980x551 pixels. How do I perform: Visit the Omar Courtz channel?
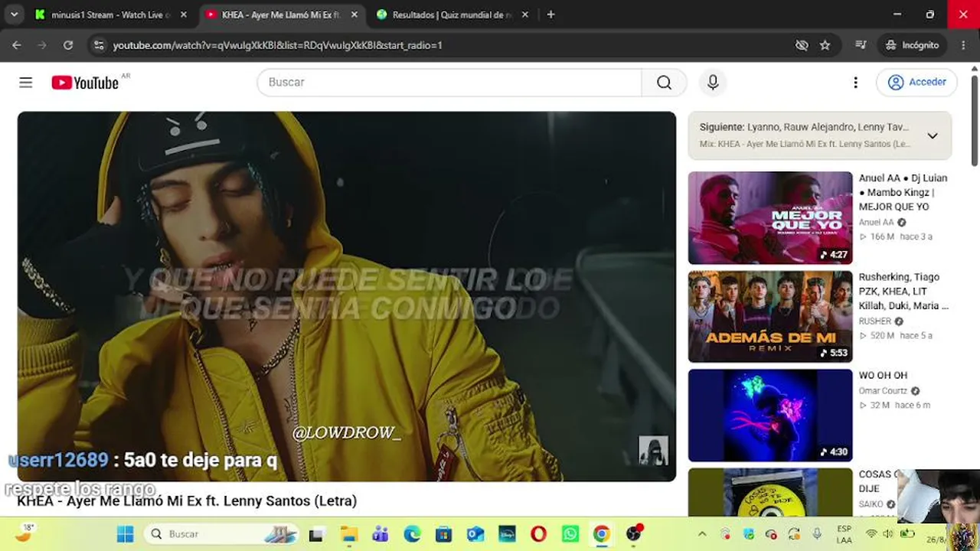[884, 391]
